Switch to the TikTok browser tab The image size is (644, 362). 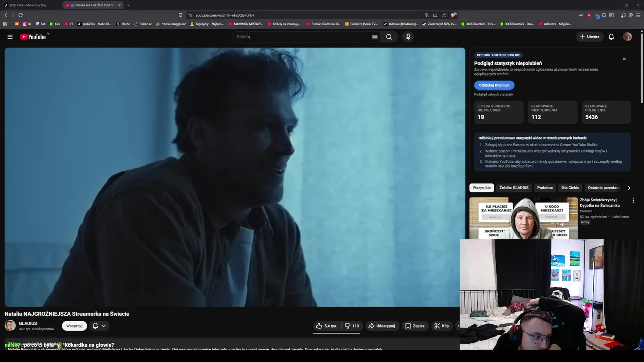coord(31,5)
